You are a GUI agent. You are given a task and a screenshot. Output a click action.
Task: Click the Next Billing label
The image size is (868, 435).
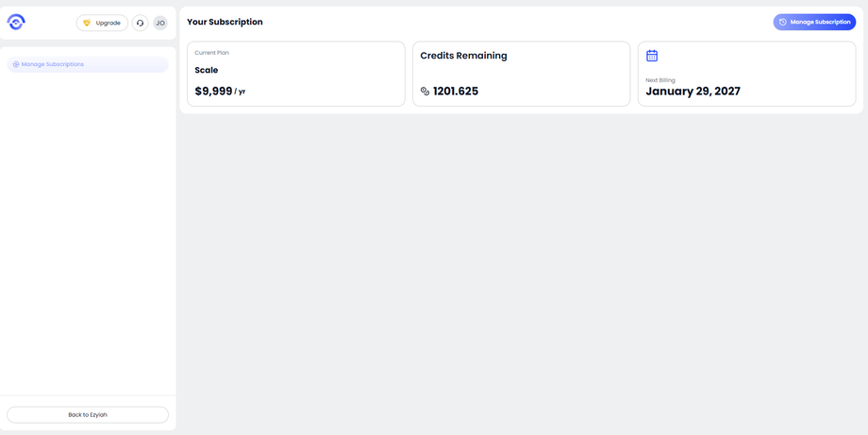click(x=660, y=80)
